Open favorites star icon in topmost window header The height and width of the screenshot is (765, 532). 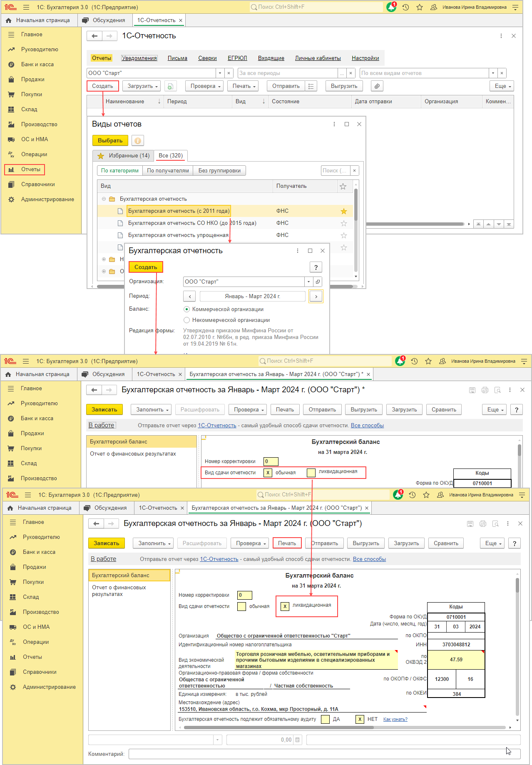(420, 7)
